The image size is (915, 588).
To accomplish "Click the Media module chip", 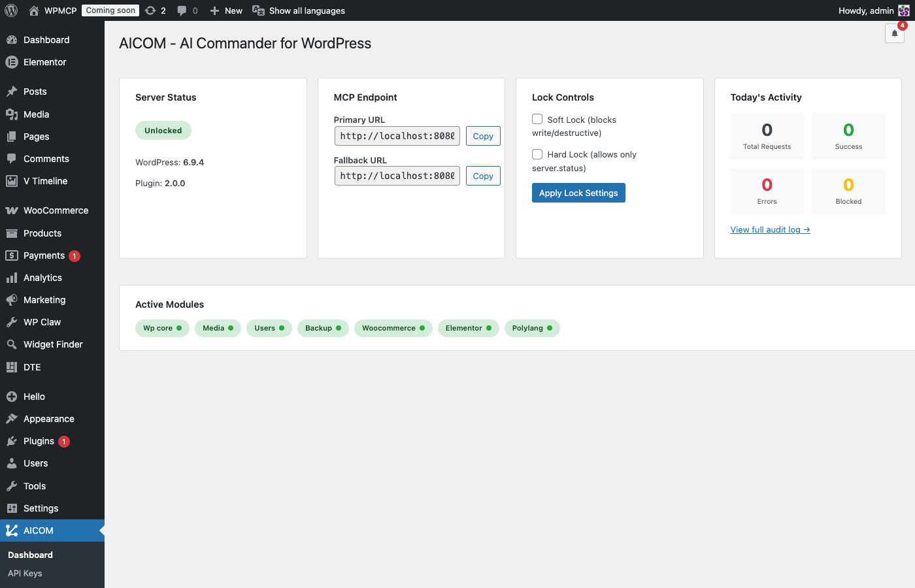I will 218,328.
